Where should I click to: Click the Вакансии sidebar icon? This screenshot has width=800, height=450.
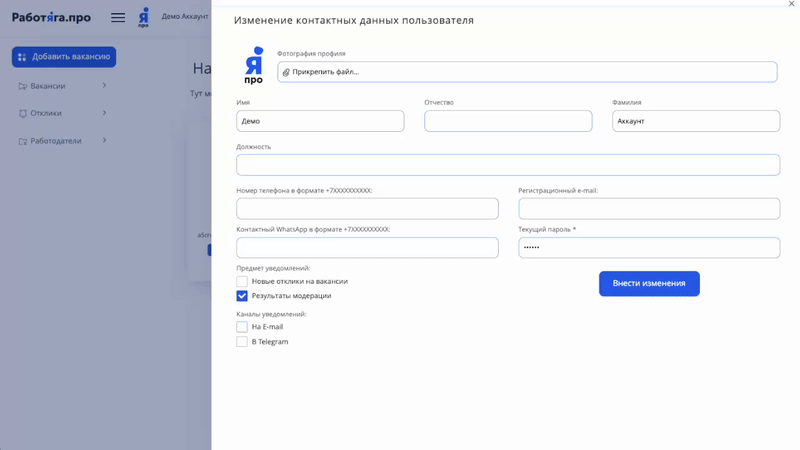23,86
